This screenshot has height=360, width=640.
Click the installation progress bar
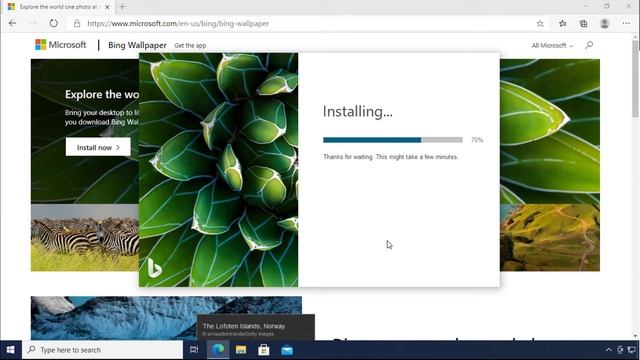pyautogui.click(x=393, y=140)
